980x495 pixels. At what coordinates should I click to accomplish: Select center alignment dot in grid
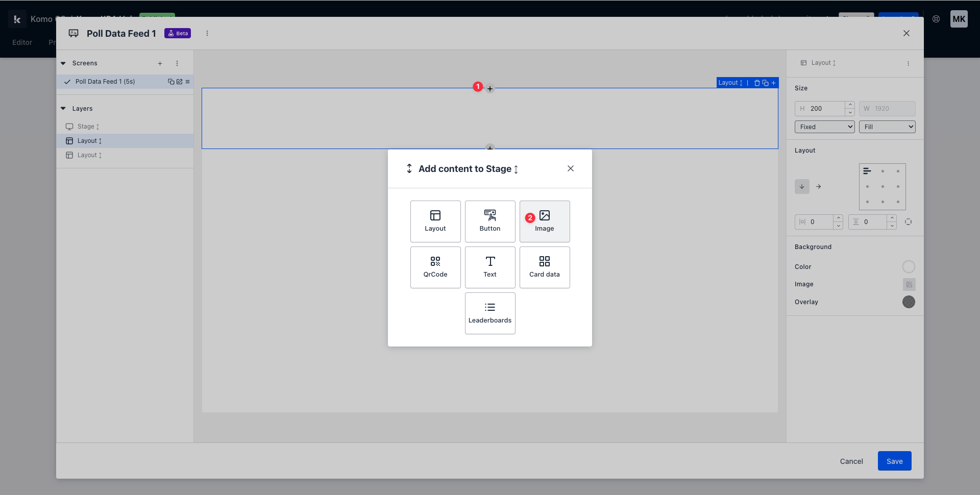click(x=883, y=187)
